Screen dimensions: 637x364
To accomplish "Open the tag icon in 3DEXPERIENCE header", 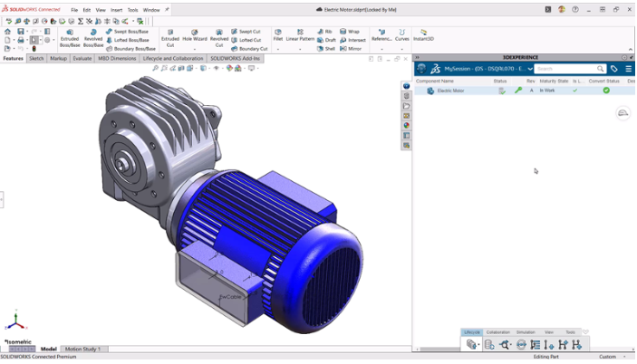I will [x=613, y=69].
